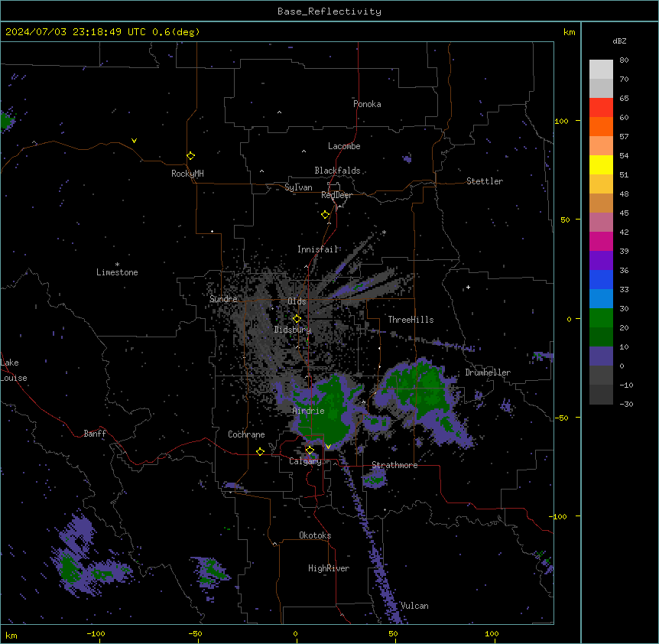Click the dBZ legend heading
659x644 pixels.
point(619,41)
